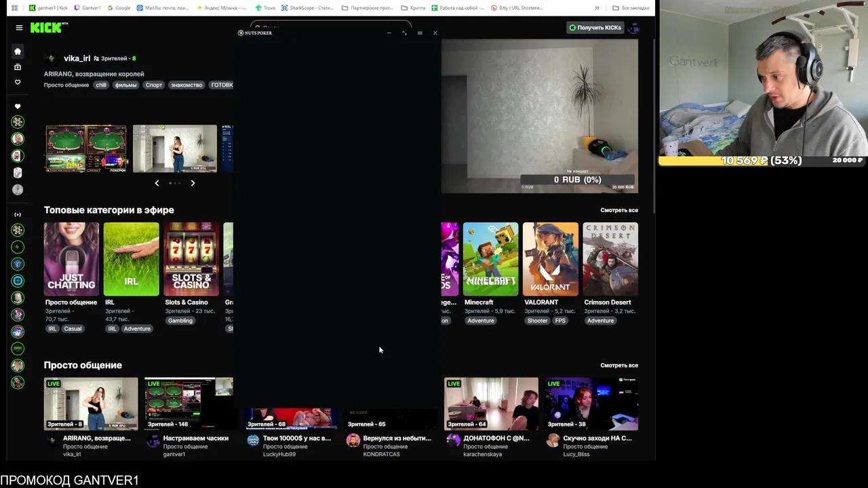Click recommended section live icon in sidebar

(18, 215)
